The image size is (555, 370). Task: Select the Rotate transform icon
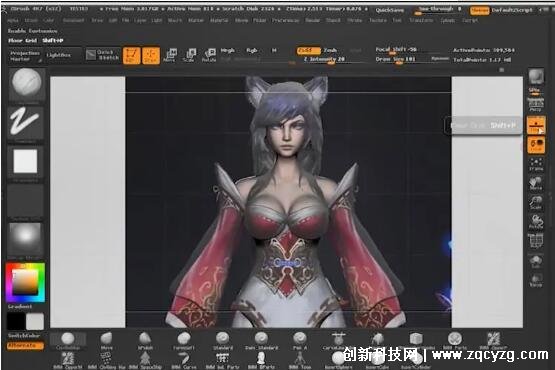pyautogui.click(x=209, y=56)
